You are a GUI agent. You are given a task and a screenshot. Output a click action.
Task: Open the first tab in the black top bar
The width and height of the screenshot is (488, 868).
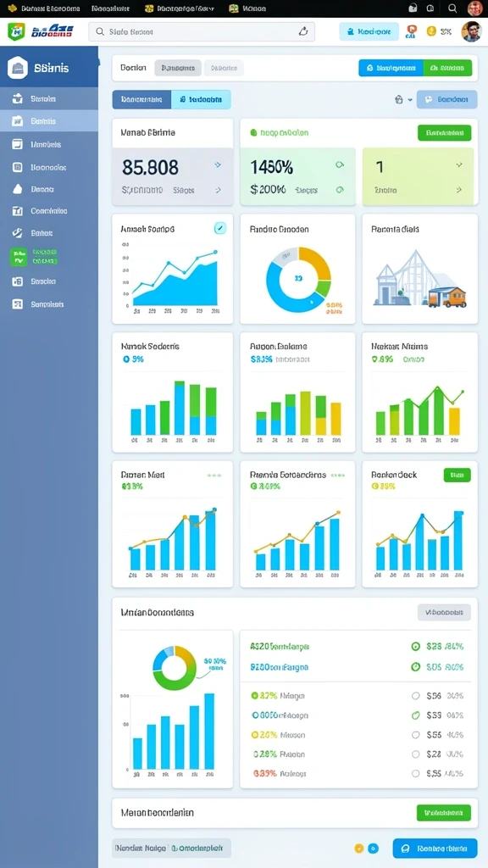click(44, 8)
